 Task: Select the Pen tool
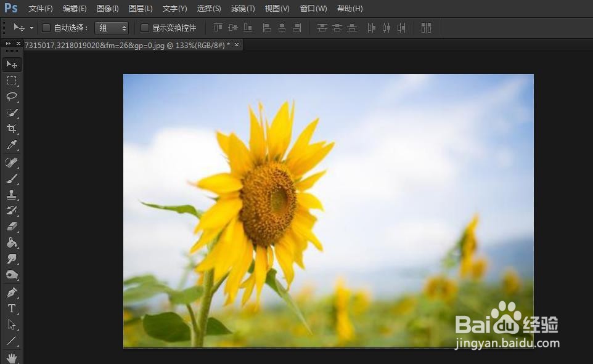click(12, 293)
